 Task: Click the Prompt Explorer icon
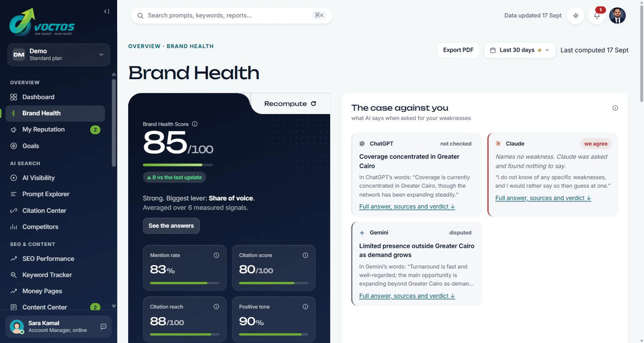[x=13, y=194]
